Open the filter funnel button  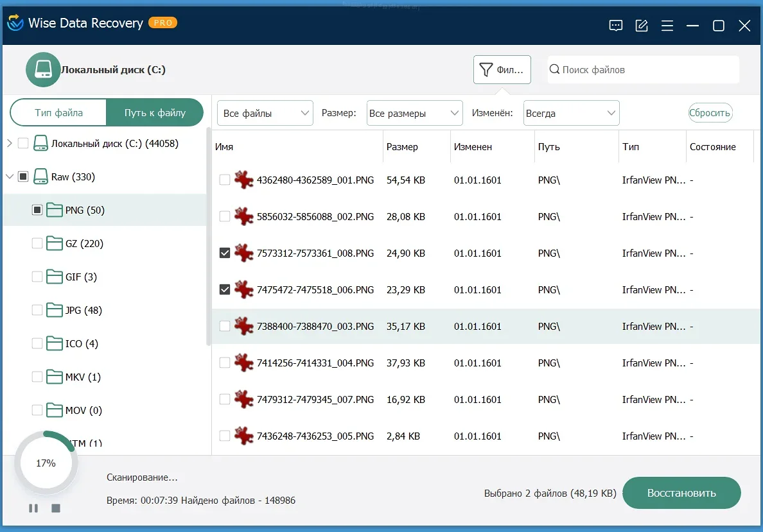tap(502, 69)
